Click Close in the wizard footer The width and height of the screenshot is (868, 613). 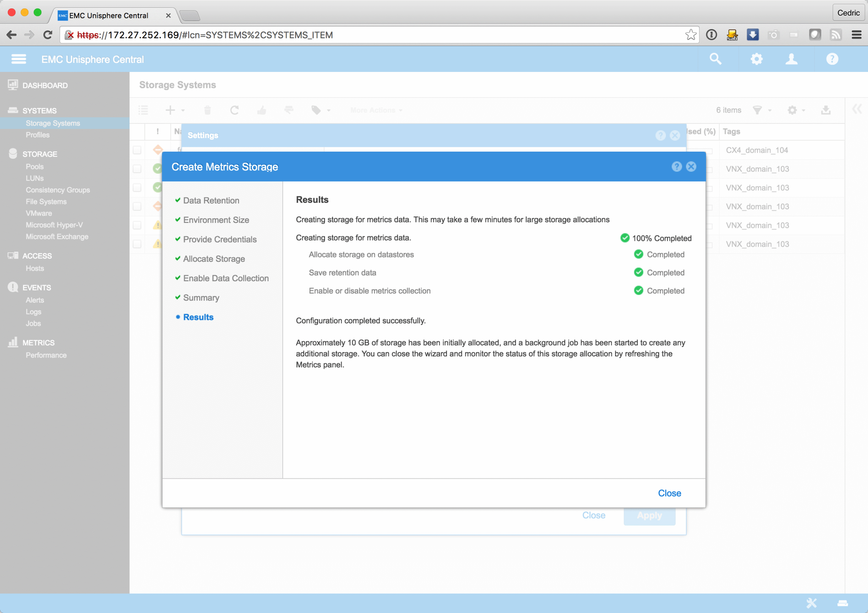click(669, 493)
